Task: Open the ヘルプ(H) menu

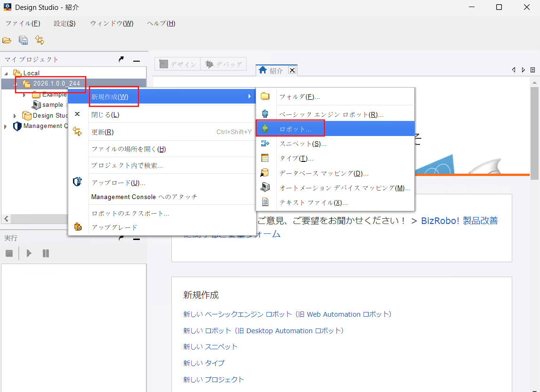Action: pos(161,24)
